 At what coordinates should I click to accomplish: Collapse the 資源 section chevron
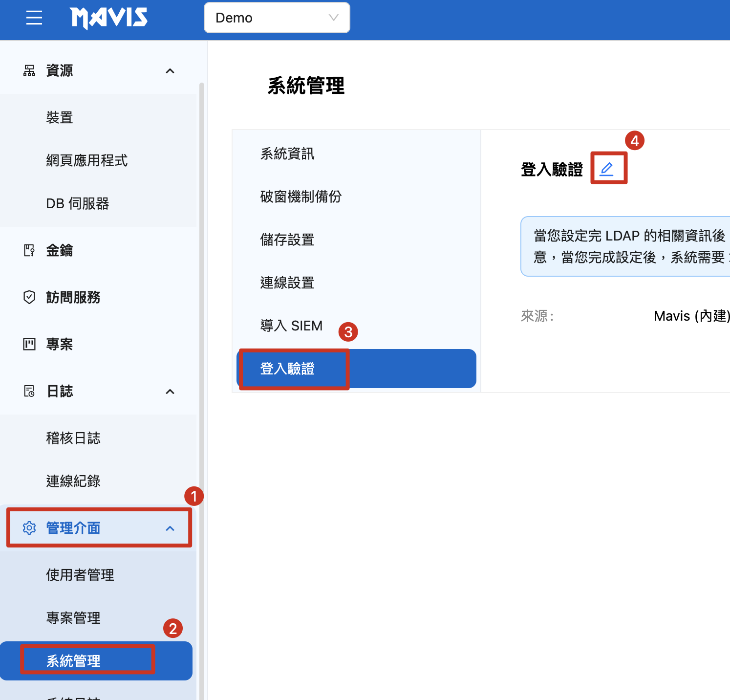pos(170,71)
